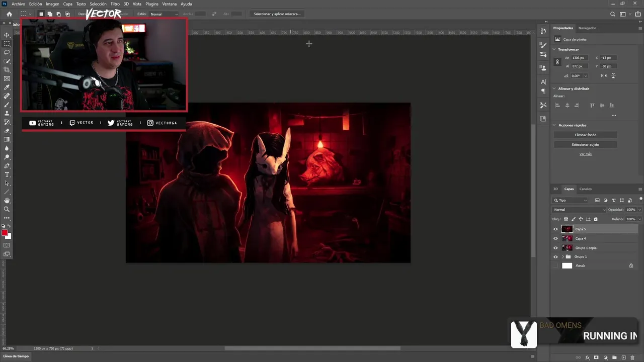Open the rotation angle dropdown
Viewport: 644px width, 362px height.
coord(585,76)
